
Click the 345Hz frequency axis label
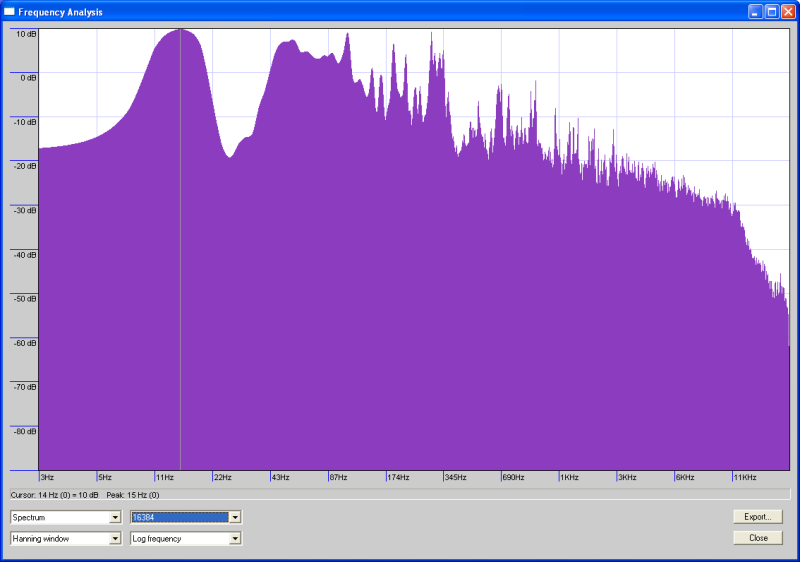tap(455, 478)
